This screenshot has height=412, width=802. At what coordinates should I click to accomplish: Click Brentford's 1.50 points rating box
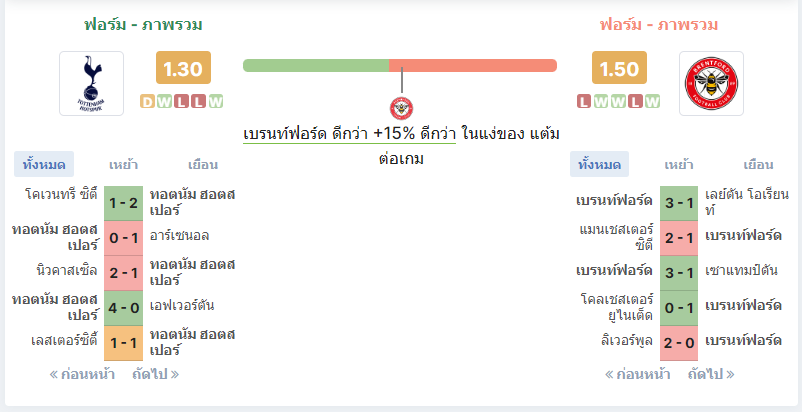point(619,67)
